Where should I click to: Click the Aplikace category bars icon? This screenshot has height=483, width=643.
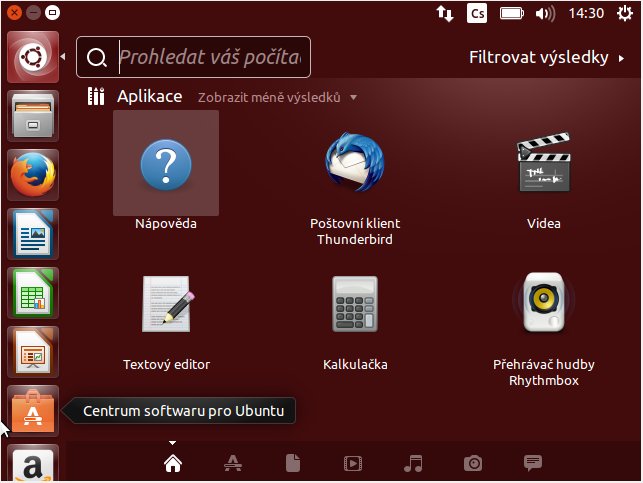coord(96,96)
